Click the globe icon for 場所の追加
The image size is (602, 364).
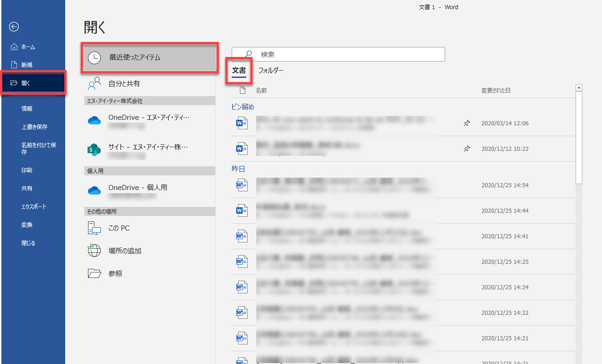[x=94, y=251]
